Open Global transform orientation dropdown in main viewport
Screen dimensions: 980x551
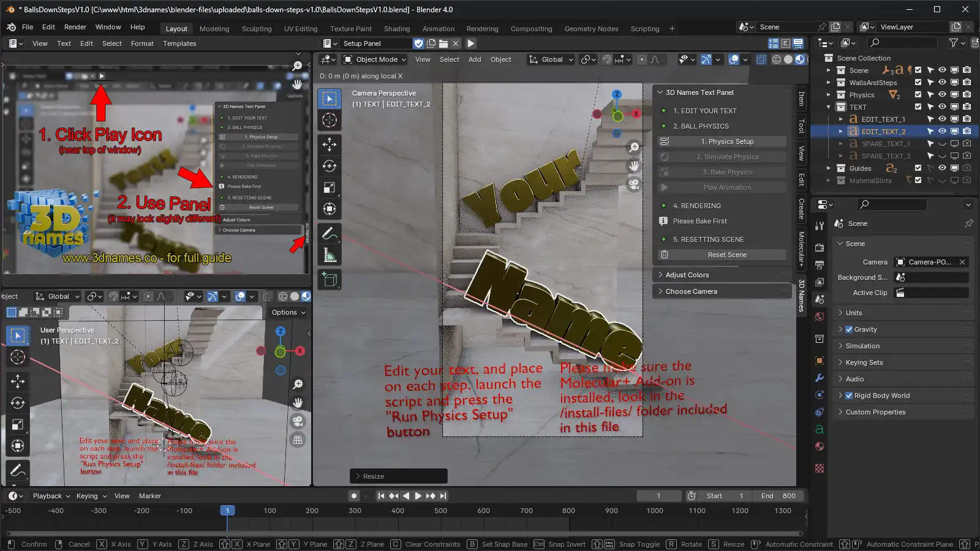pos(551,59)
